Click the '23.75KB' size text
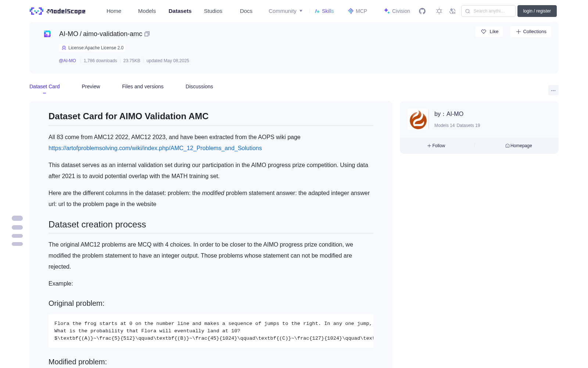This screenshot has width=588, height=368. point(132,61)
